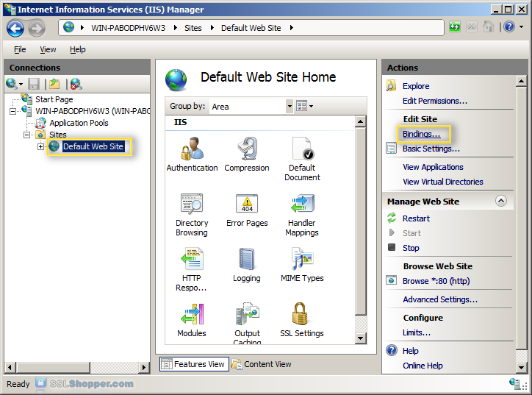Open the View menu
This screenshot has height=395, width=532.
[x=48, y=49]
